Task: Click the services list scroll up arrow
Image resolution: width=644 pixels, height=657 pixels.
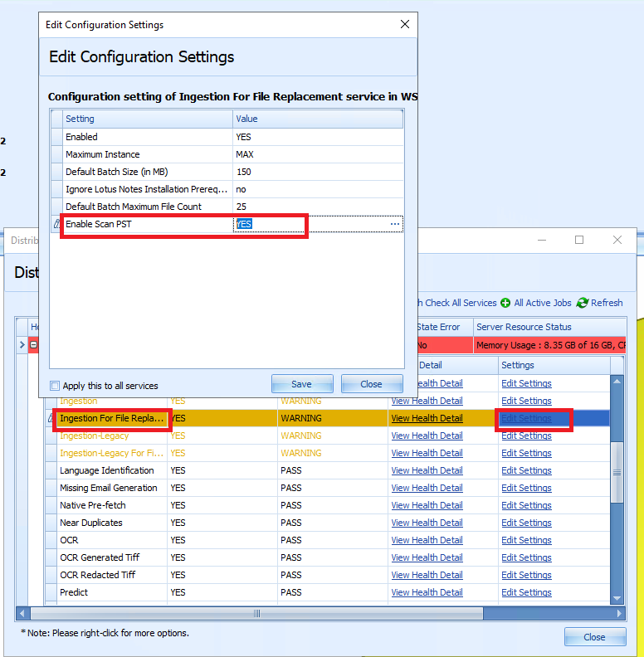Action: [x=617, y=382]
